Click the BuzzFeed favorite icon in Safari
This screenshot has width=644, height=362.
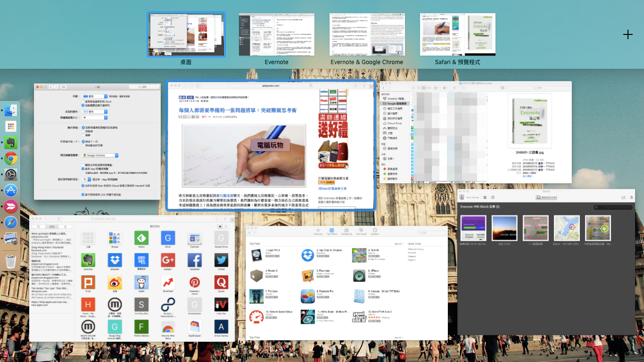coord(168,282)
